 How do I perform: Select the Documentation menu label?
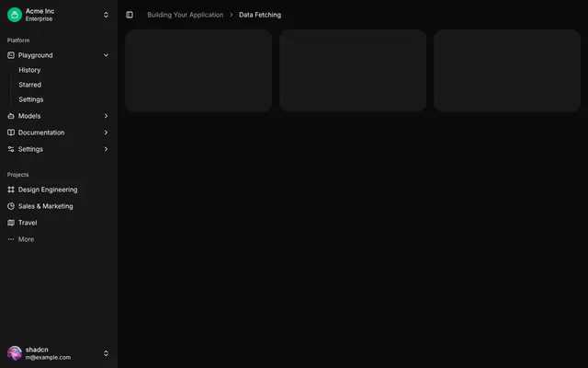pos(41,132)
